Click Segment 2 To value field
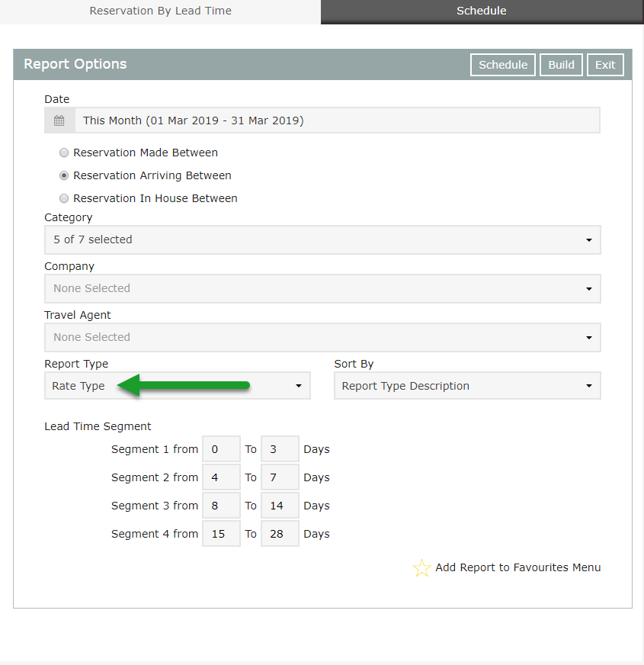Screen dimensions: 644x665 click(280, 477)
